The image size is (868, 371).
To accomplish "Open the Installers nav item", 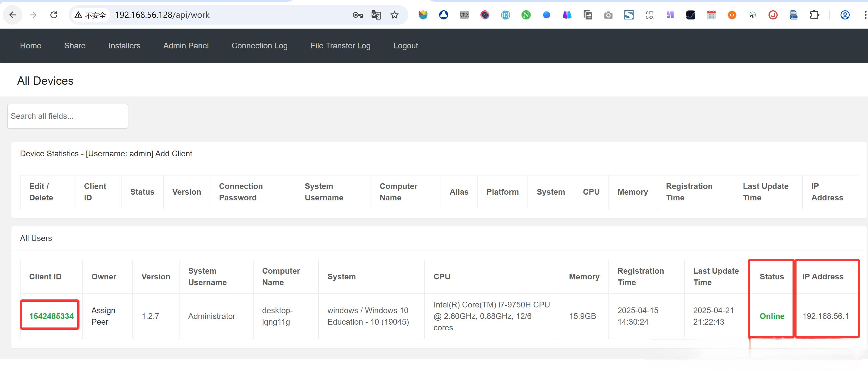I will (x=124, y=46).
